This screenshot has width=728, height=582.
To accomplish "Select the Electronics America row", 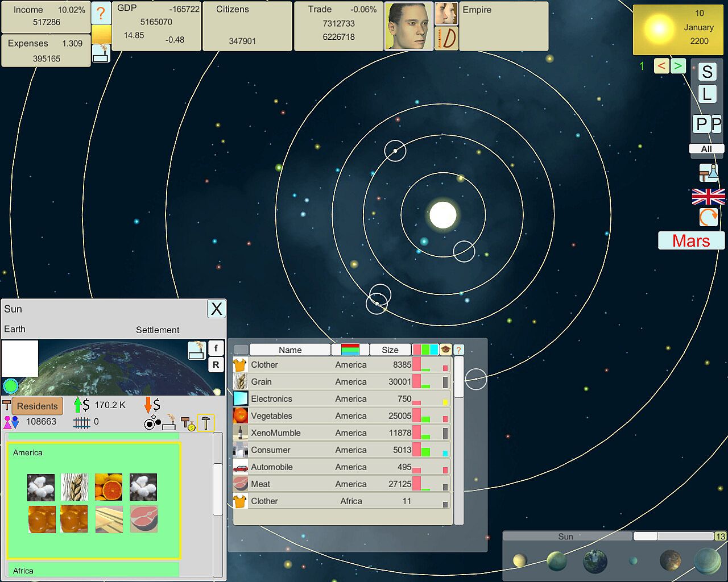I will [x=342, y=398].
